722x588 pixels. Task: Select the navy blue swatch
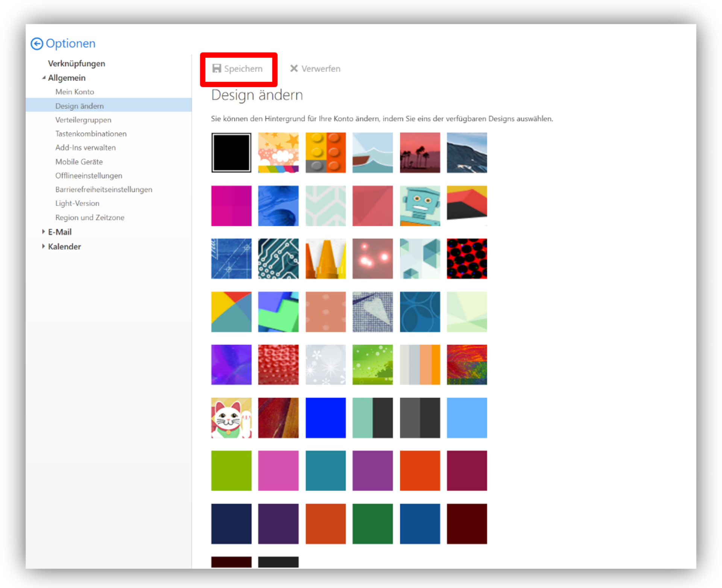[x=231, y=524]
